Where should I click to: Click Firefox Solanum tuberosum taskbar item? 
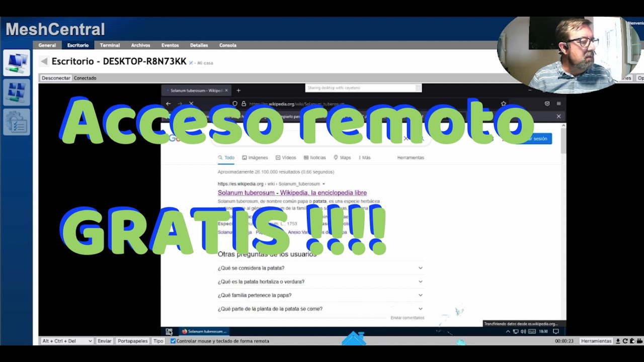[204, 331]
